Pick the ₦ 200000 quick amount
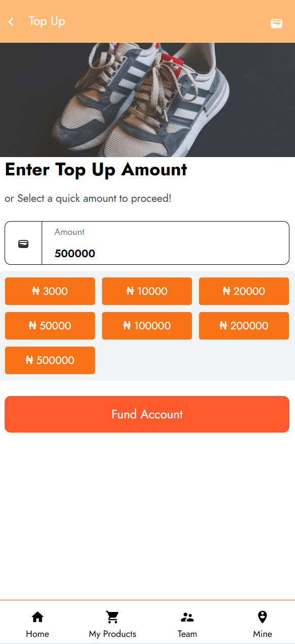The image size is (295, 644). pyautogui.click(x=244, y=326)
